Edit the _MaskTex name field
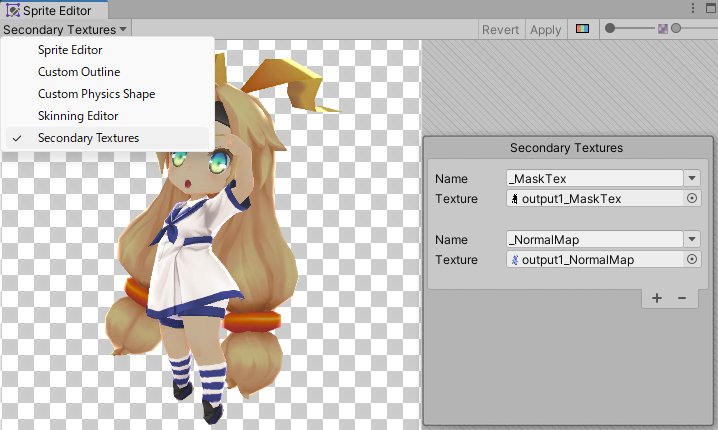718x430 pixels. [x=594, y=178]
